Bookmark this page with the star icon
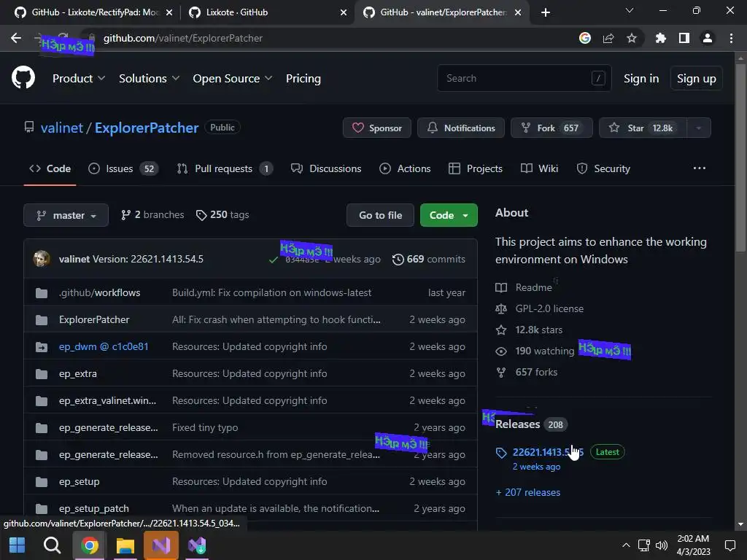The width and height of the screenshot is (747, 560). (632, 38)
